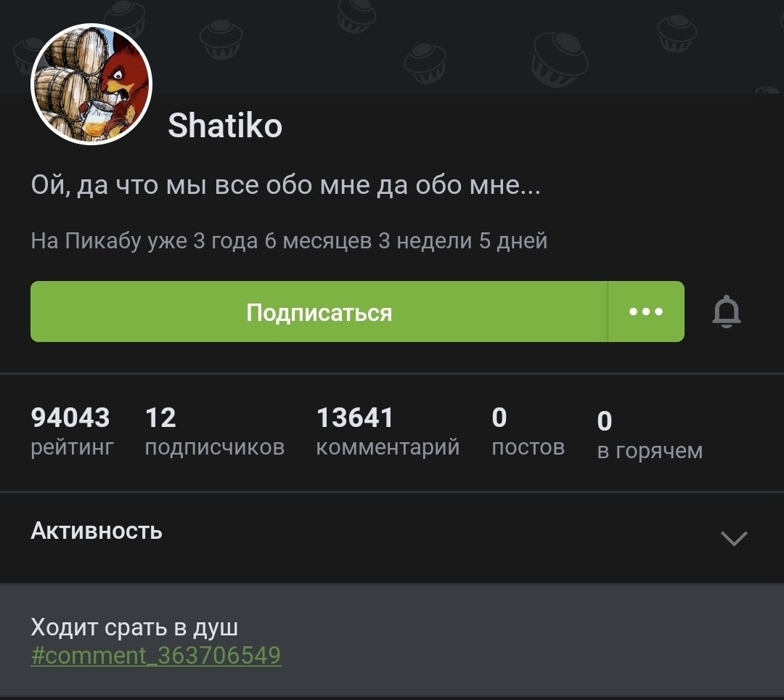Open Shatiko's squirrel avatar picture
This screenshot has height=700, width=784.
(91, 84)
